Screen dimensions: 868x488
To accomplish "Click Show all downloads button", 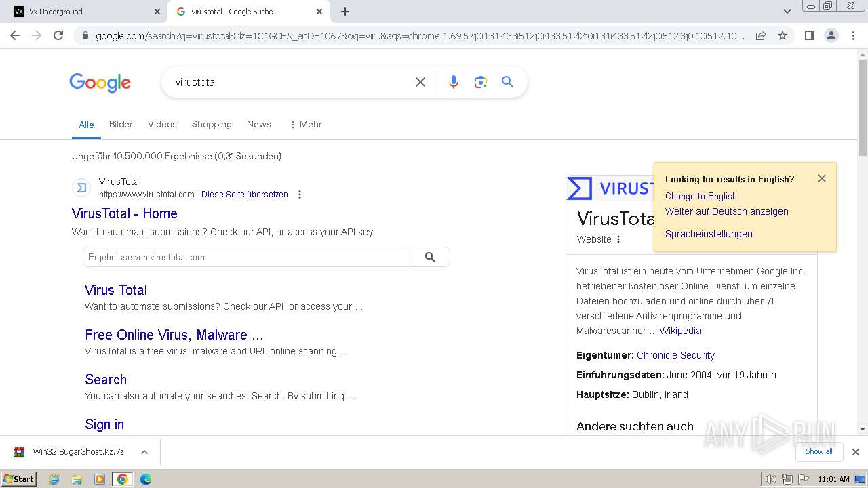I will (x=819, y=451).
